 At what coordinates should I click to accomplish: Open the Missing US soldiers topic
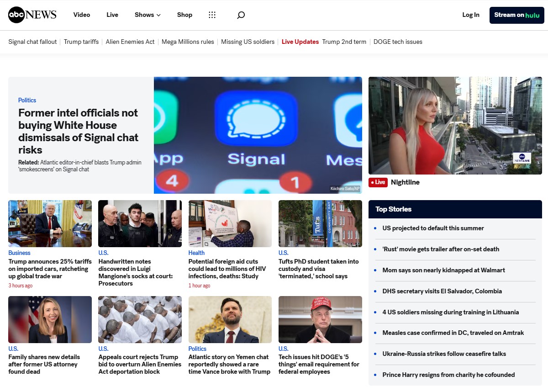click(x=248, y=42)
